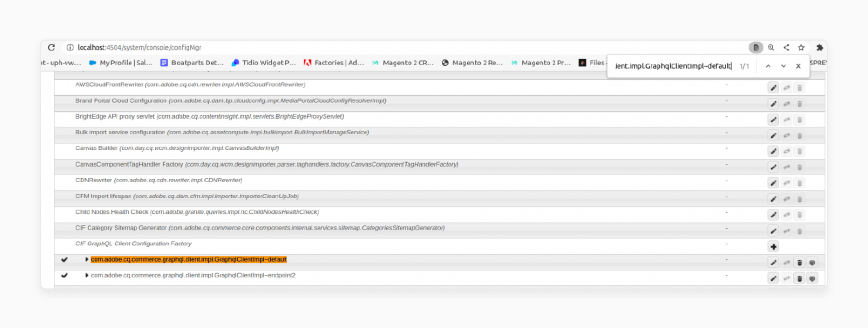Open the zoom magnifier icon in address bar

pos(771,47)
